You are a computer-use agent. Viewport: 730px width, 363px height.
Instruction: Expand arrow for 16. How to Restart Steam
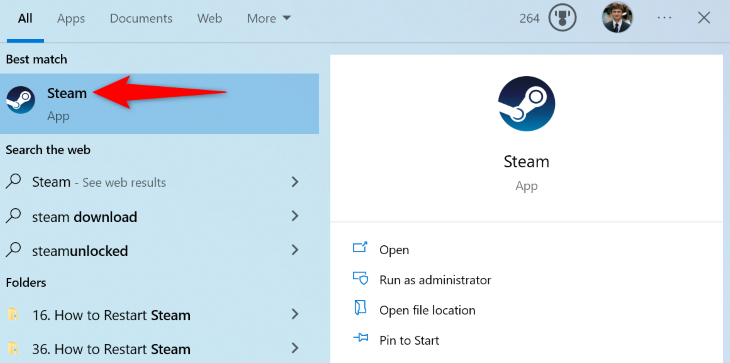[295, 315]
